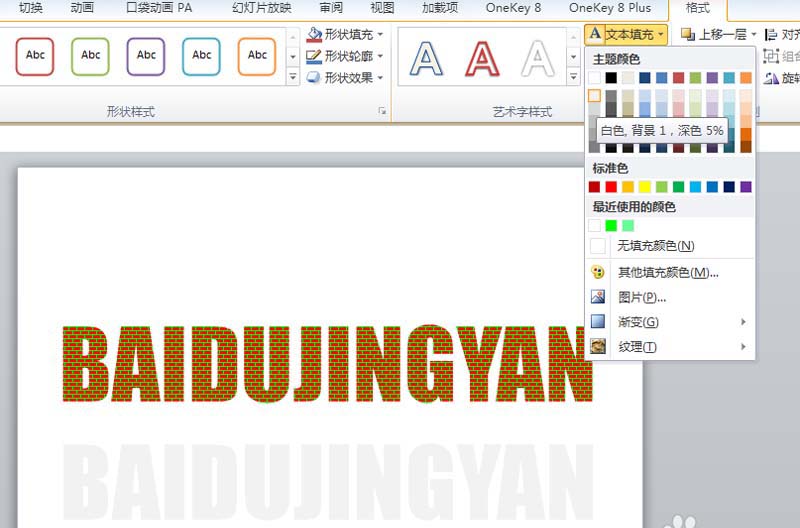Click the Shape Fill paint bucket icon

(314, 35)
